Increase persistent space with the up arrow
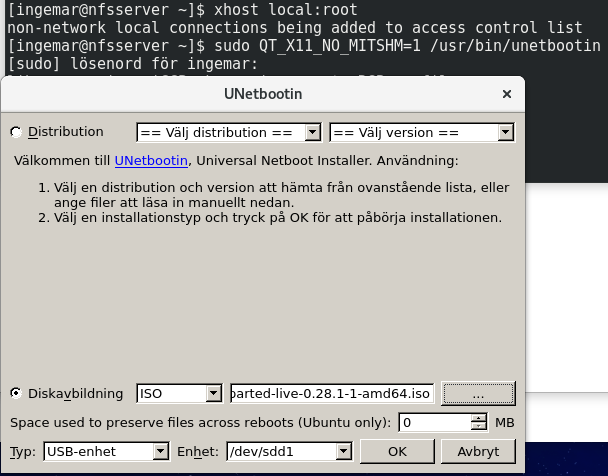The image size is (608, 476). pyautogui.click(x=479, y=418)
